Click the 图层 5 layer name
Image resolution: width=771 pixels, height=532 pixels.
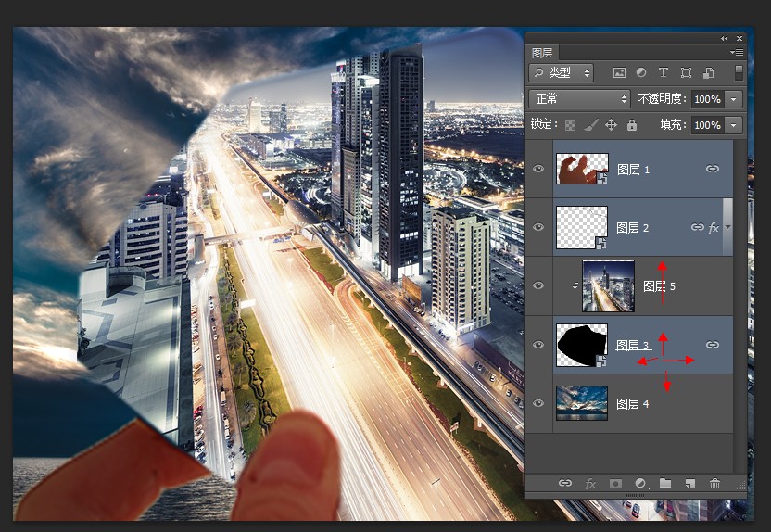tap(660, 286)
